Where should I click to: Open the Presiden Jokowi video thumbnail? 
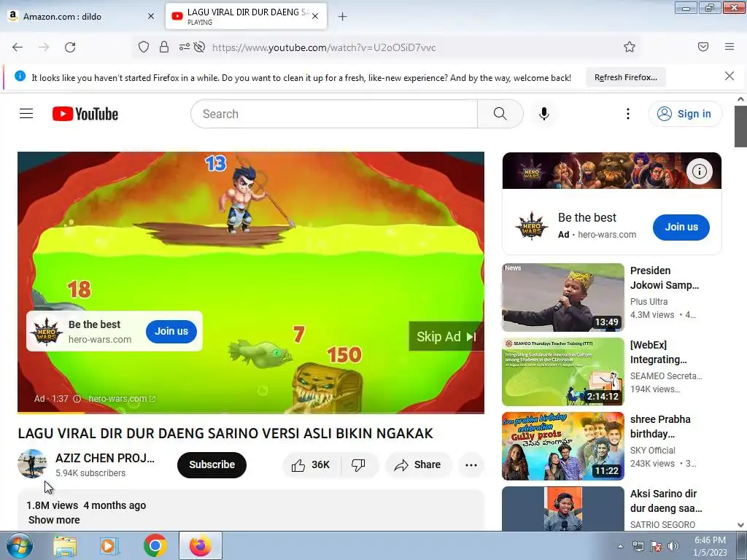click(563, 297)
